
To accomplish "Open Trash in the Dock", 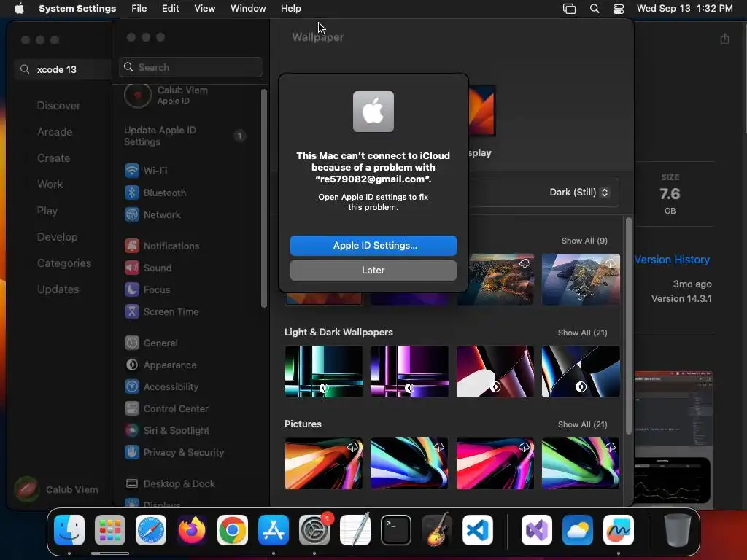I will click(678, 530).
